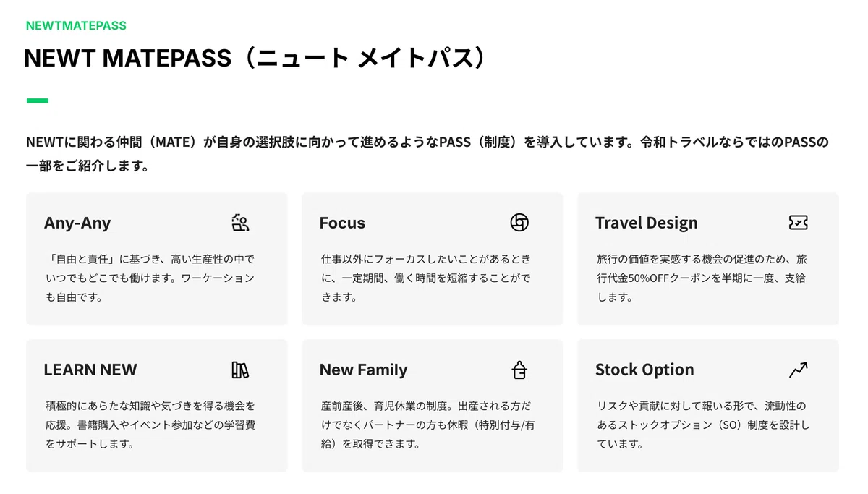Click the Travel Design ticket icon
Screen dimensions: 868x494
tap(798, 223)
